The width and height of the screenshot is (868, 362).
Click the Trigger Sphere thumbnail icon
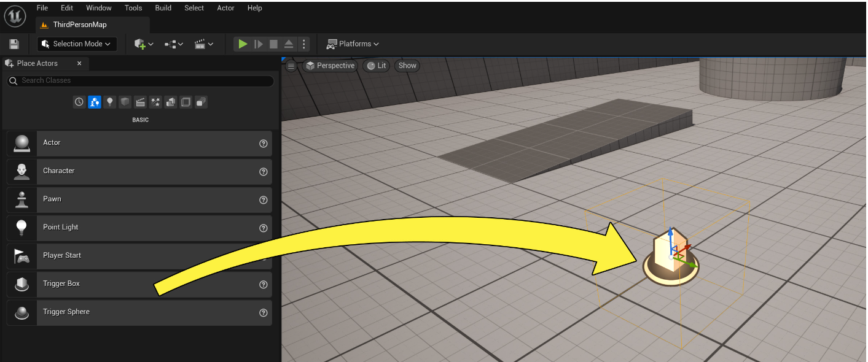pos(22,312)
